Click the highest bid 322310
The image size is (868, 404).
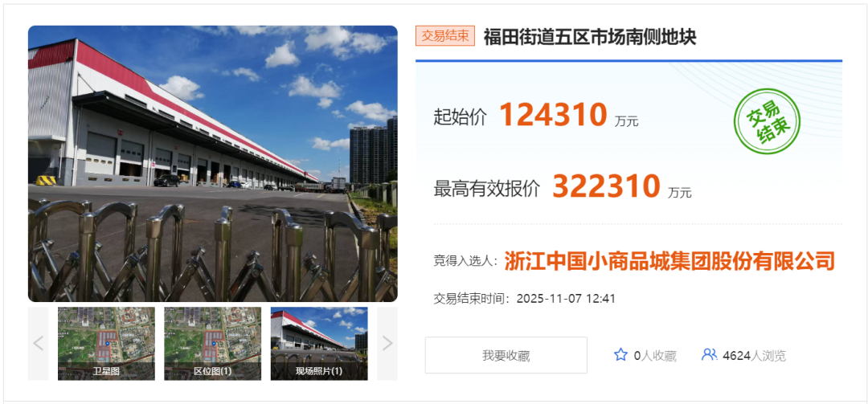(606, 186)
